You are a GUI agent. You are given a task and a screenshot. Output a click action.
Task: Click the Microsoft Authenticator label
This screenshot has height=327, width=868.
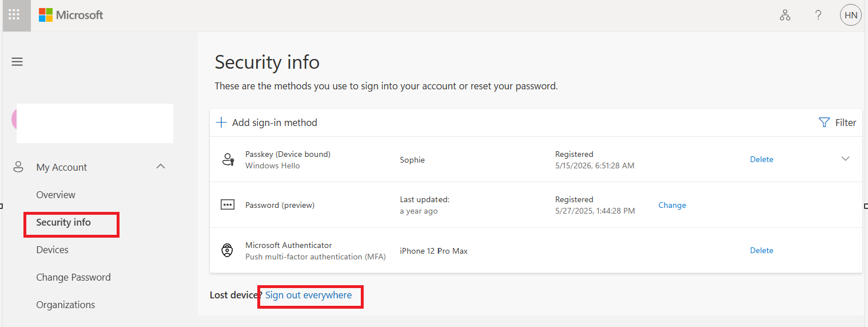pos(289,245)
